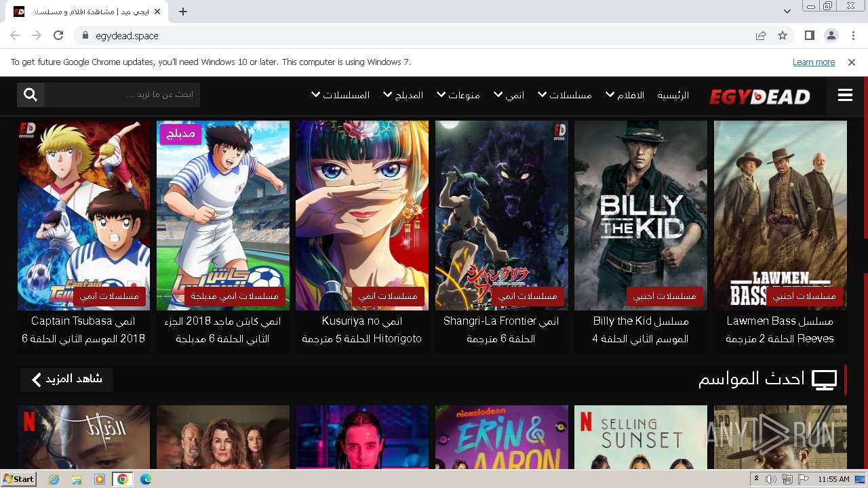Viewport: 868px width, 488px height.
Task: Click the page vertical scrollbar
Action: (865, 271)
